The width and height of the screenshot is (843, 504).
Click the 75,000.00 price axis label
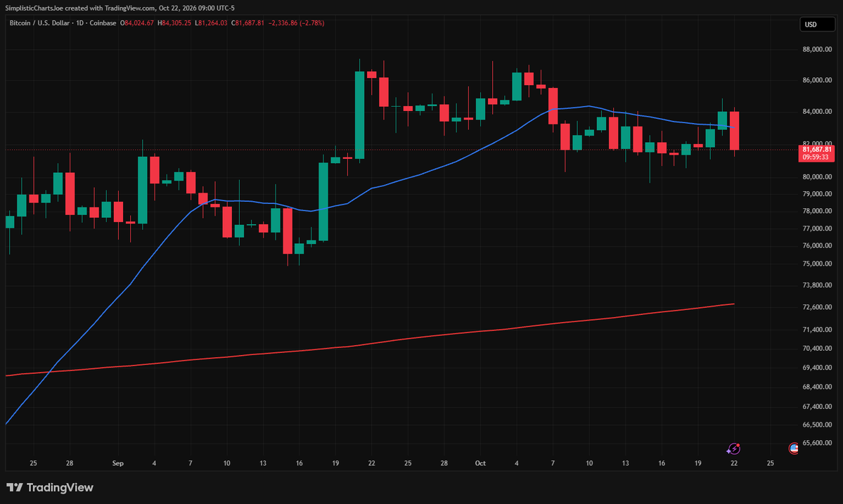click(x=817, y=264)
